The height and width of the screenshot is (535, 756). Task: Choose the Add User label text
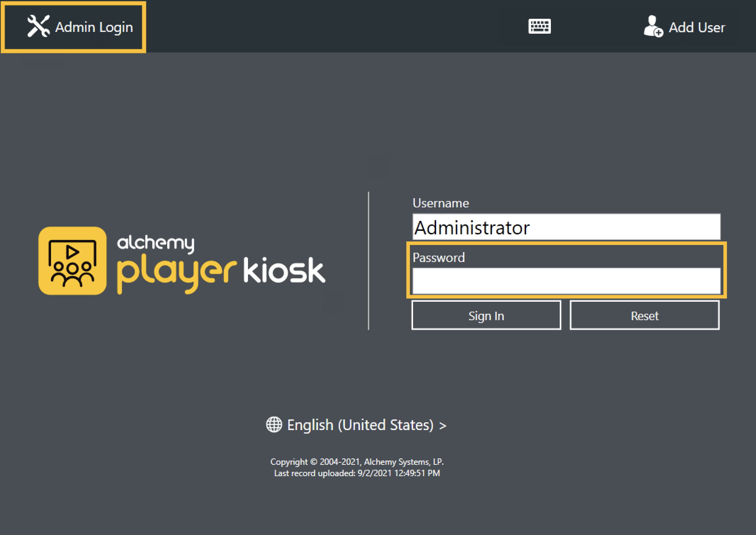[697, 27]
